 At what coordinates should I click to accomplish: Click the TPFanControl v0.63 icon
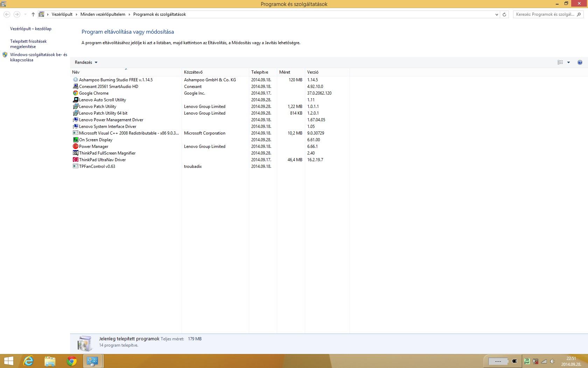(x=75, y=166)
